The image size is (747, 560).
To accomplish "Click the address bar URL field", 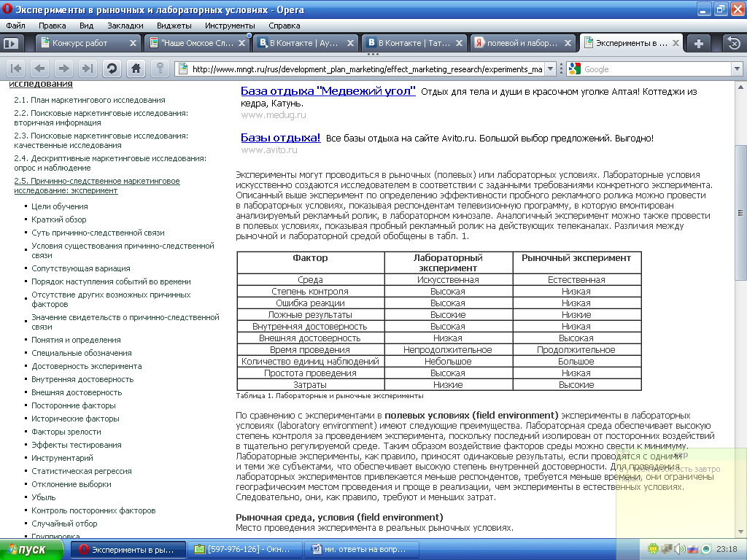I will point(367,69).
